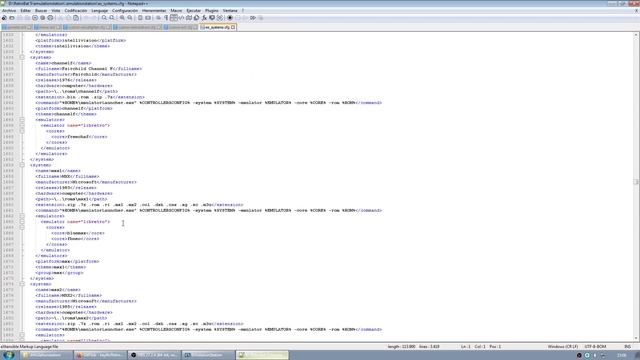Open user defined language icon
The height and width of the screenshot is (360, 640).
click(x=181, y=18)
